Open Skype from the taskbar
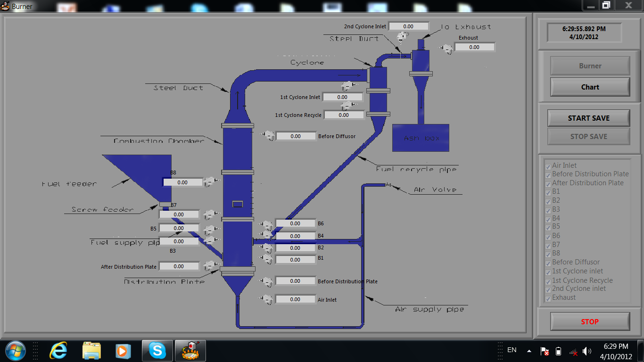Image resolution: width=644 pixels, height=362 pixels. (157, 351)
